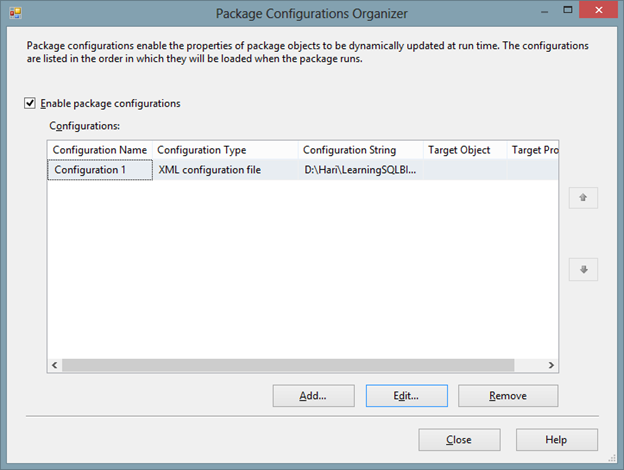Image resolution: width=624 pixels, height=470 pixels.
Task: Sort by Configuration Name column header
Action: pyautogui.click(x=99, y=150)
